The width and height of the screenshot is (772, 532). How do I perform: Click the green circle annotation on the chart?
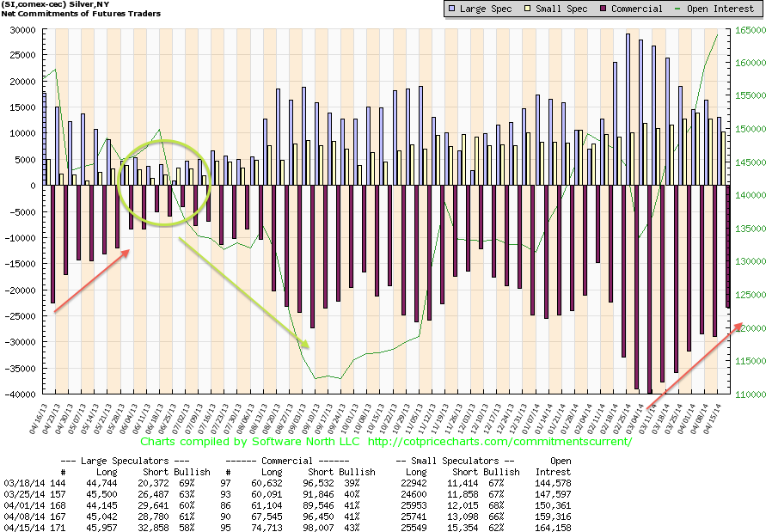tap(164, 183)
